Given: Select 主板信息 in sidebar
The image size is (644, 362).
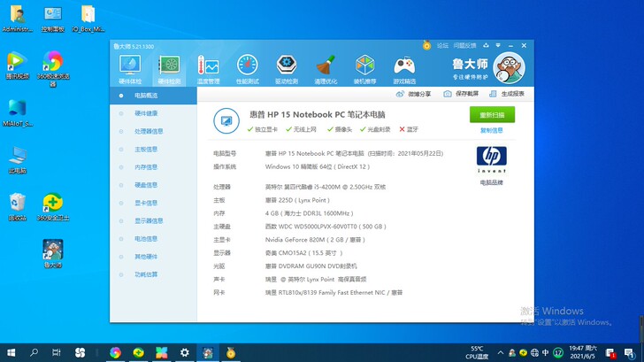Looking at the screenshot, I should click(153, 150).
